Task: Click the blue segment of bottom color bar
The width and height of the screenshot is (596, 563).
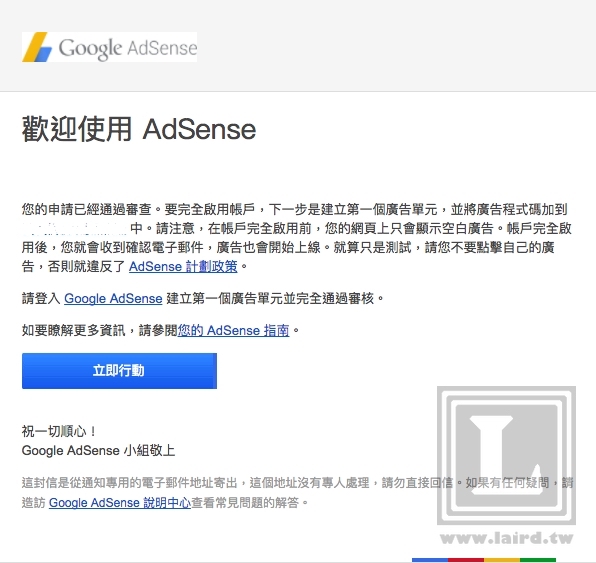Action: (430, 560)
